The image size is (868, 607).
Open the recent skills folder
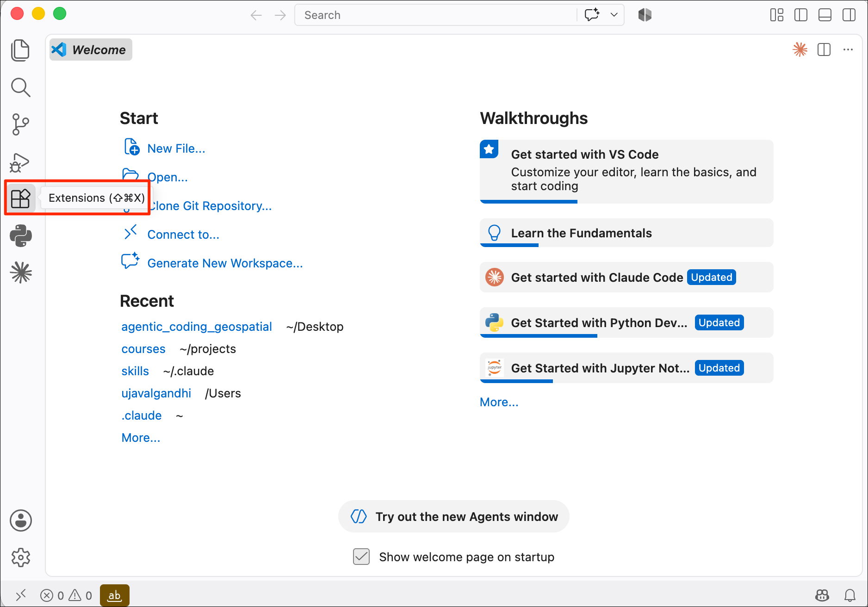coord(135,371)
